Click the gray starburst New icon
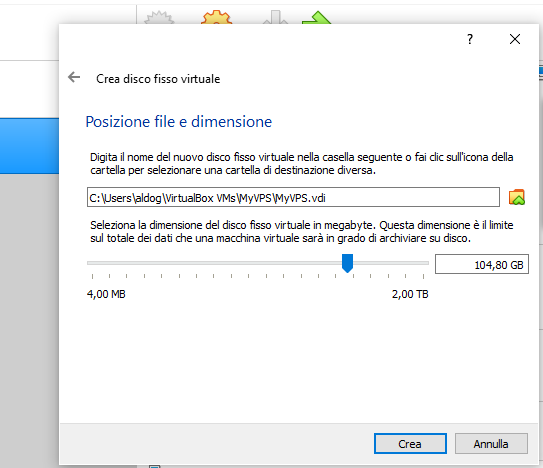543x468 pixels. 159,18
